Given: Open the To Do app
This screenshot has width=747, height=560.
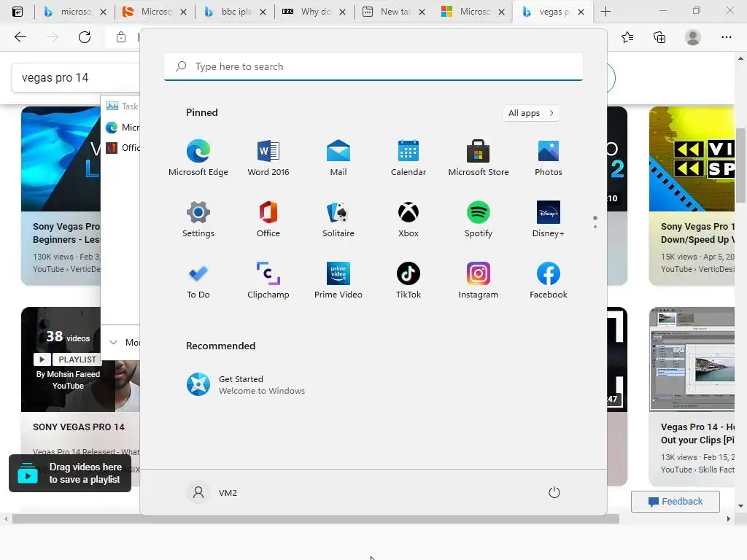Looking at the screenshot, I should (x=198, y=281).
